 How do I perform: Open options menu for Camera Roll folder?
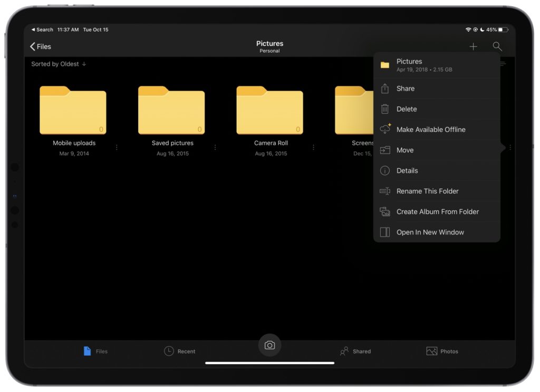(313, 148)
